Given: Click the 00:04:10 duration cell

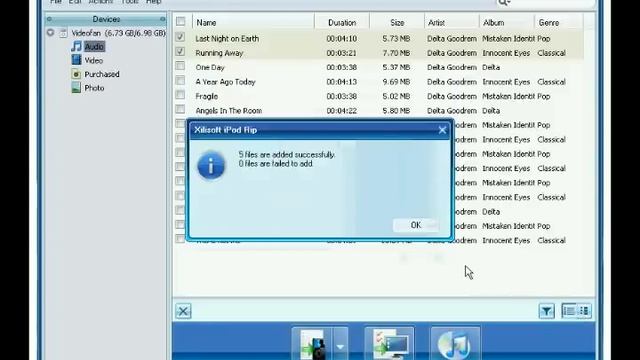Looking at the screenshot, I should point(342,39).
